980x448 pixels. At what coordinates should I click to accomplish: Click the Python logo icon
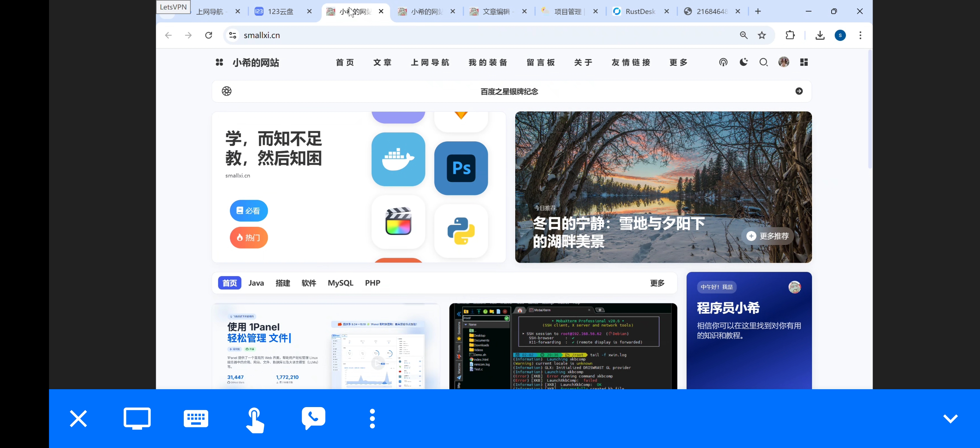(461, 230)
